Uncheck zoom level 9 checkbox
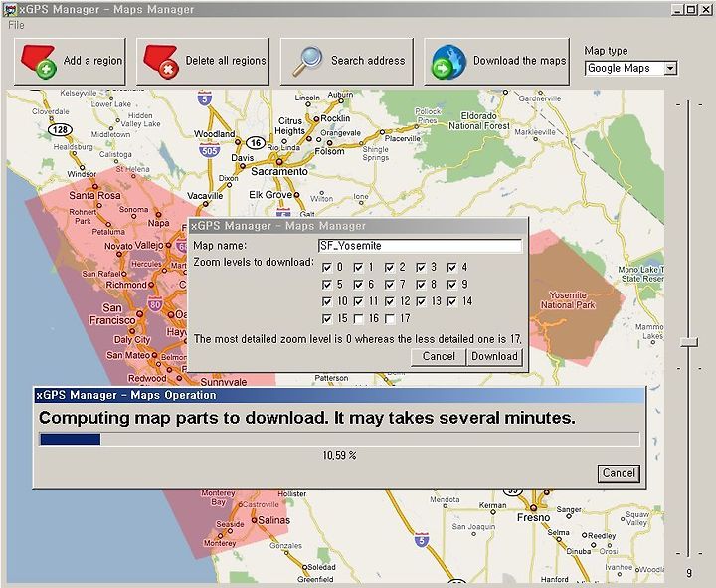Screen dimensions: 716x588 coord(452,285)
